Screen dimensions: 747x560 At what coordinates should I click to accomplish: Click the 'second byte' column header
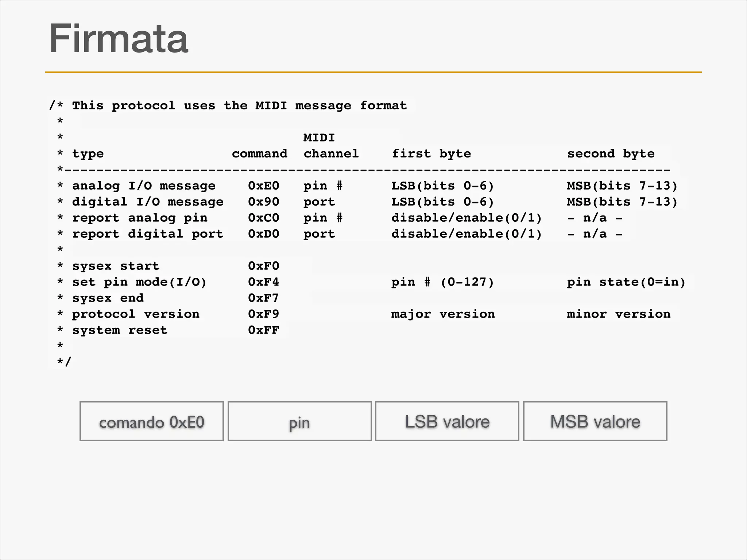coord(611,154)
